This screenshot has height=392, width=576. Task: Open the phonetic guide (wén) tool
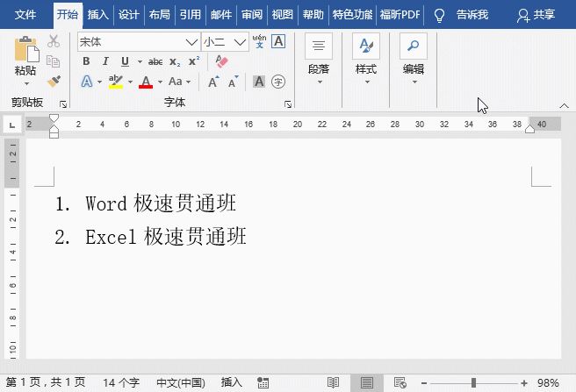[x=259, y=41]
